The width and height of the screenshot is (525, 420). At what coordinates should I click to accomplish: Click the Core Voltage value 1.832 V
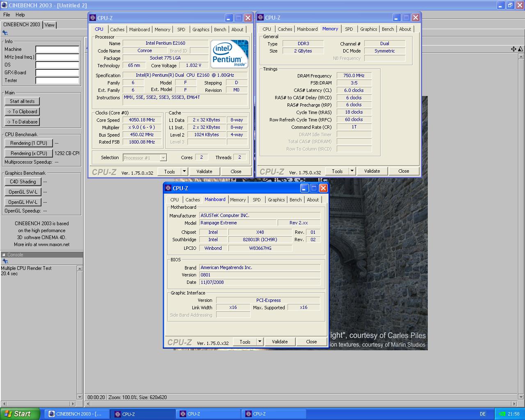(194, 66)
